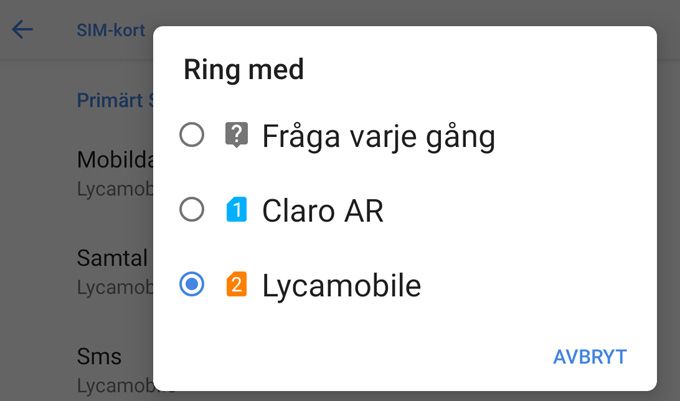This screenshot has height=401, width=680.
Task: Click the Ring med dialog title
Action: click(244, 70)
